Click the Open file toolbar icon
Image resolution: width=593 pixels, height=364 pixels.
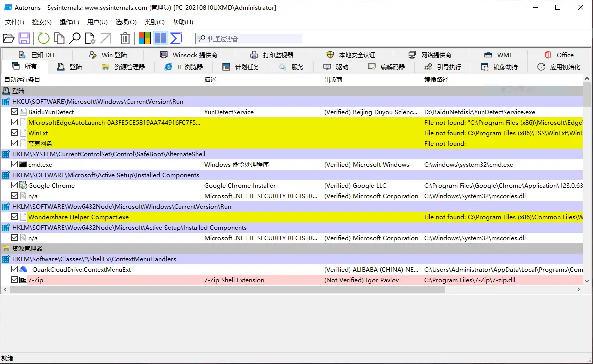tap(9, 38)
